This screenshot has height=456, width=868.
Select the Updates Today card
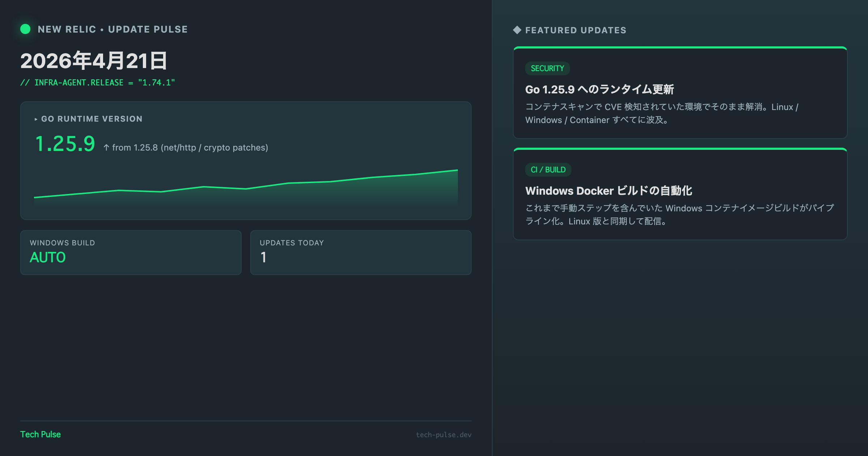[361, 253]
